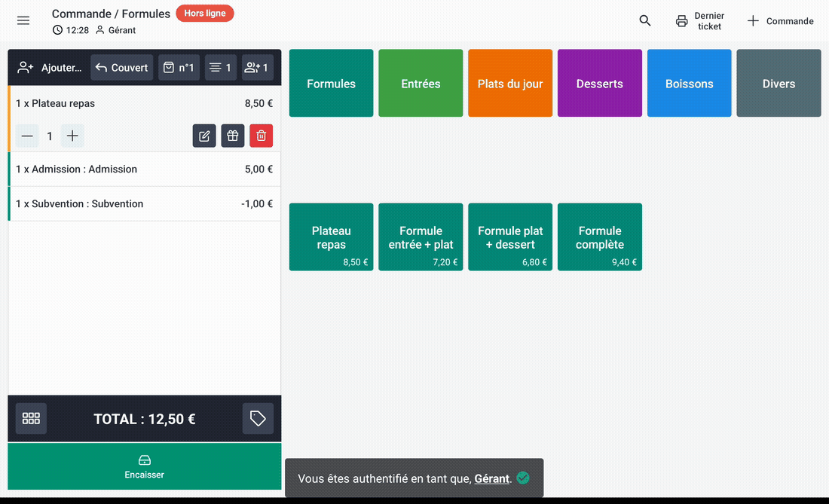Increase Plateau repas quantity with plus
This screenshot has width=829, height=504.
(x=72, y=136)
